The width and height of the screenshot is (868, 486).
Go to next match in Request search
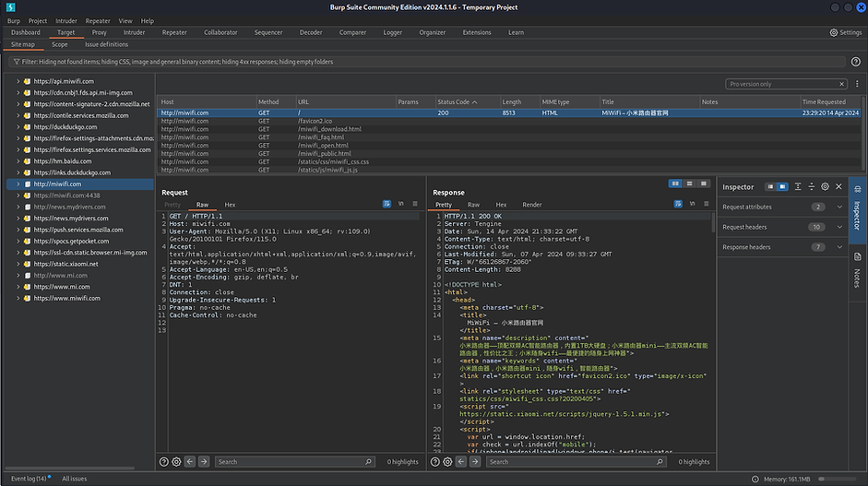(204, 462)
